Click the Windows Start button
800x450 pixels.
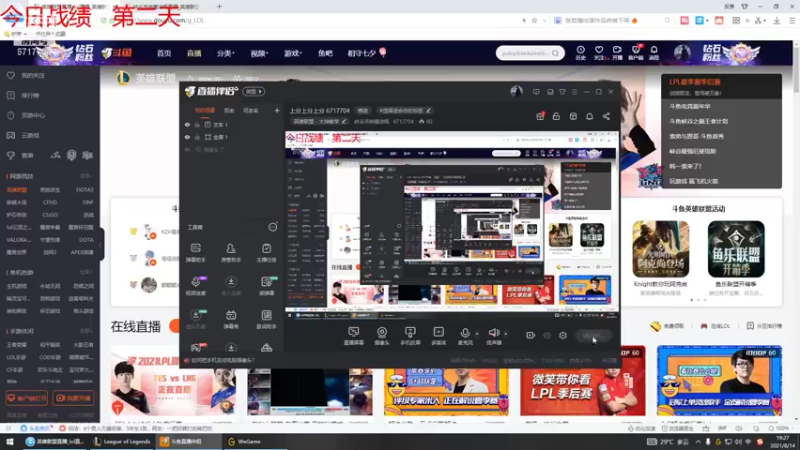point(10,441)
